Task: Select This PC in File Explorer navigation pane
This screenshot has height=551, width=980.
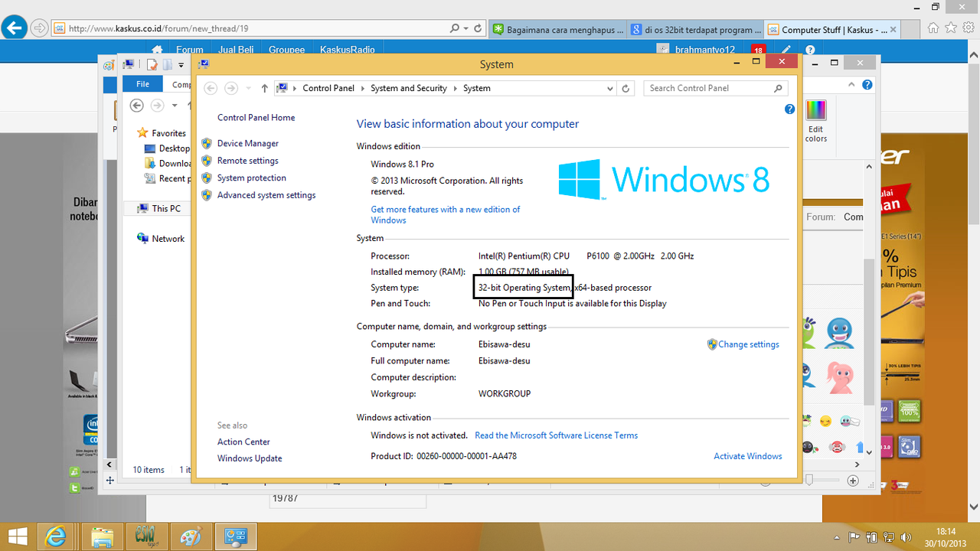Action: 166,208
